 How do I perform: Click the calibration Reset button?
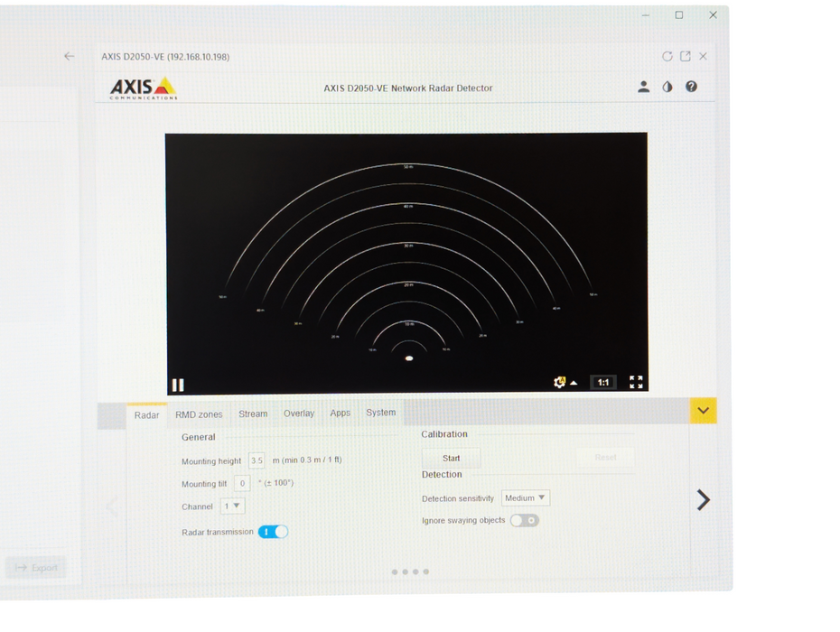click(x=605, y=458)
